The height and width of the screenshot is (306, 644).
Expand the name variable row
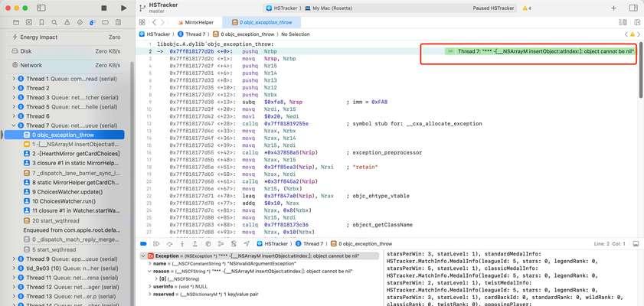[x=150, y=263]
